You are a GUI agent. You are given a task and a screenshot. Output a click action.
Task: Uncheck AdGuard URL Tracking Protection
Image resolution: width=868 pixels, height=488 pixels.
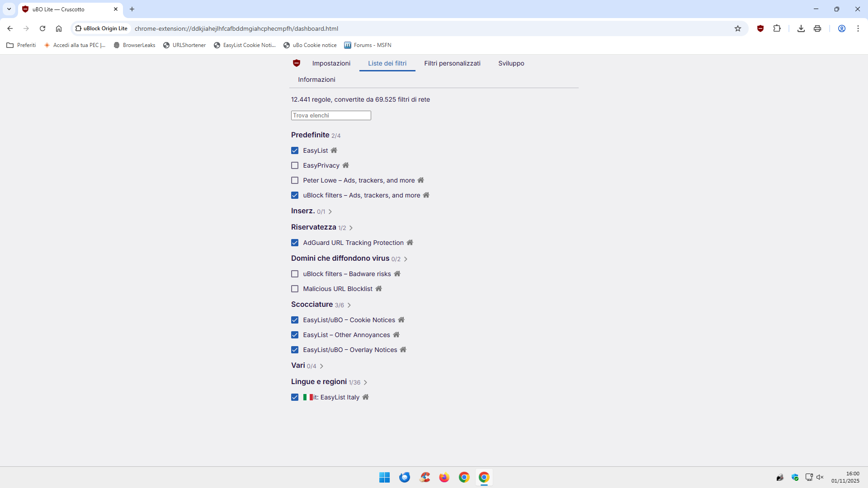point(295,243)
